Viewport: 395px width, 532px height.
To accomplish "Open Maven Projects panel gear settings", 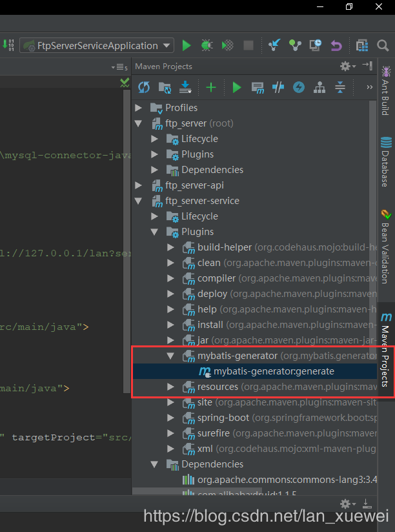I will pyautogui.click(x=347, y=66).
